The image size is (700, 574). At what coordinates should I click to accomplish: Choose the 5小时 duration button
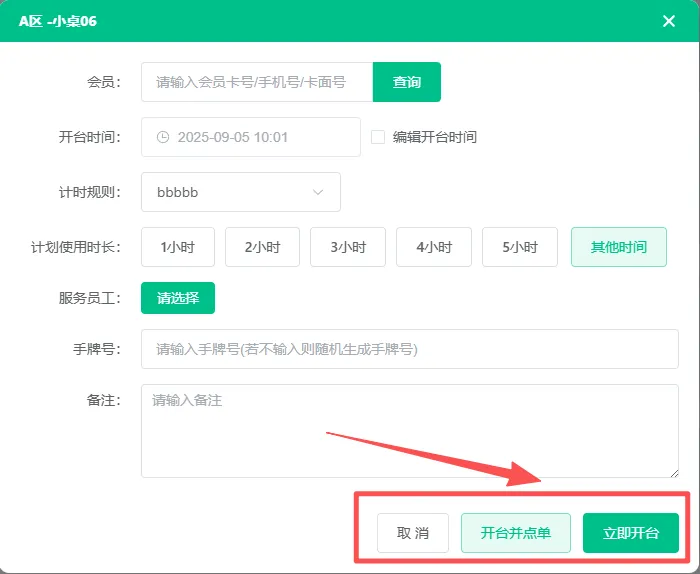click(519, 247)
